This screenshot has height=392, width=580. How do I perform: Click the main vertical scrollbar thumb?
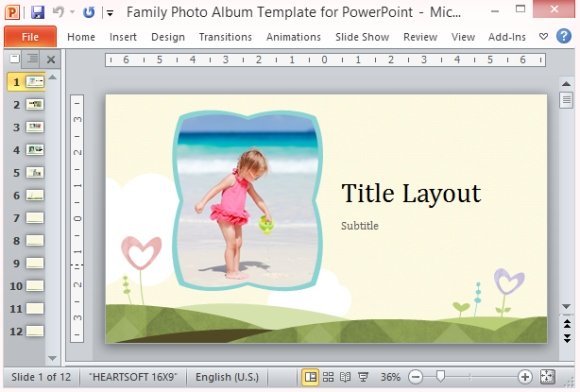(x=566, y=100)
